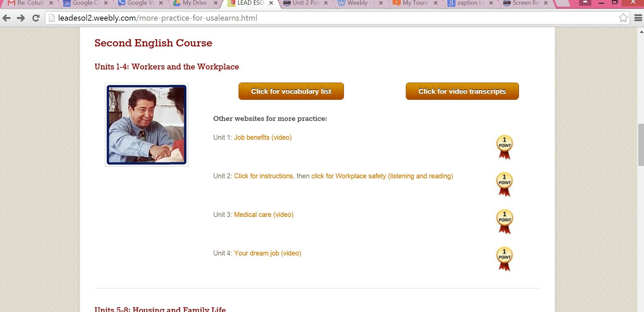Open Your dream job (video) link

[268, 253]
